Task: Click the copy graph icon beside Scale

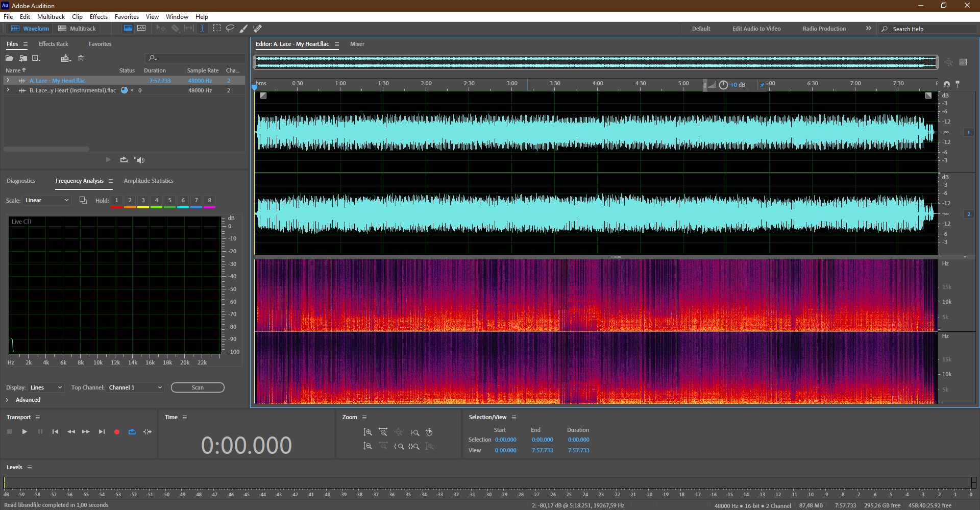Action: click(x=83, y=200)
